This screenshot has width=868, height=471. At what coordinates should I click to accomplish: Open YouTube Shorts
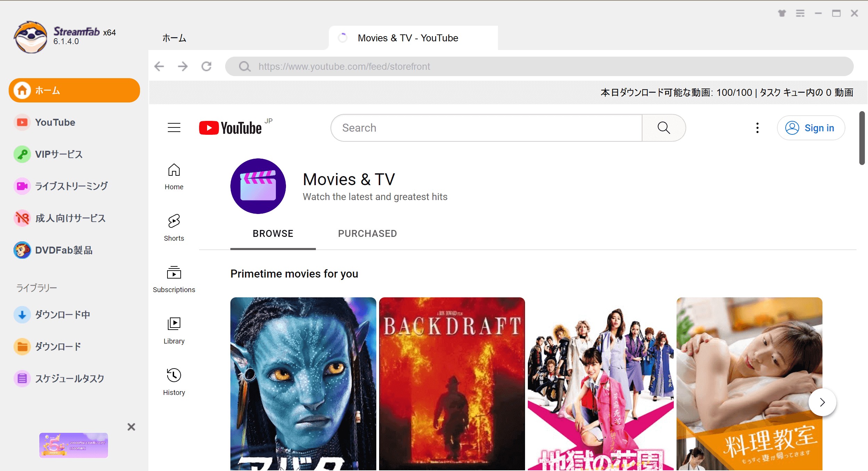pyautogui.click(x=174, y=228)
